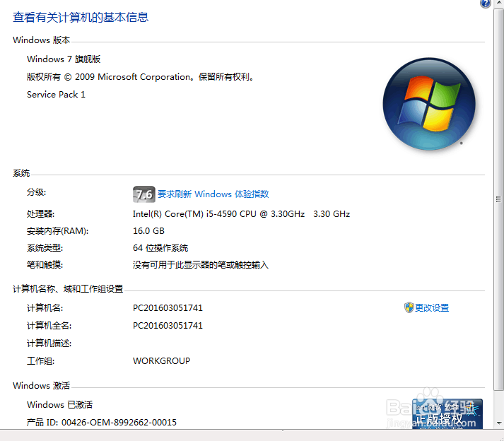Click the 计算机全名 value PC201603051741
Viewport: 504px width, 441px height.
[168, 326]
